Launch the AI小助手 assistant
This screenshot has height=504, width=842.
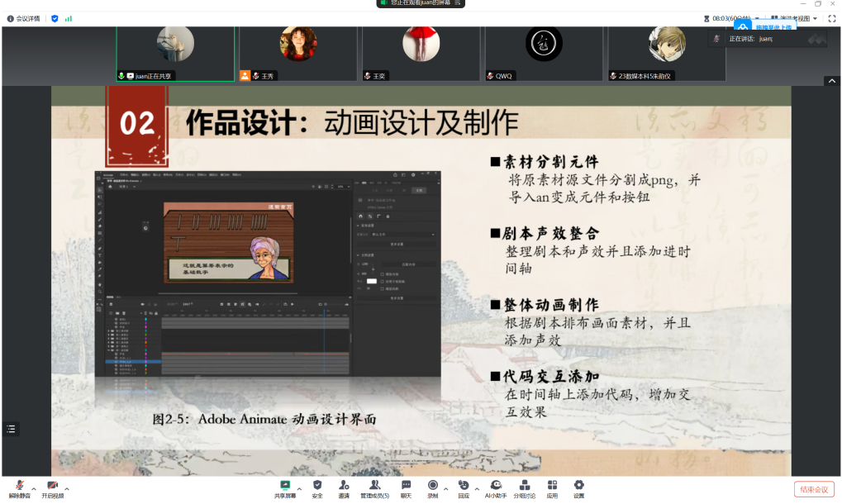coord(495,487)
